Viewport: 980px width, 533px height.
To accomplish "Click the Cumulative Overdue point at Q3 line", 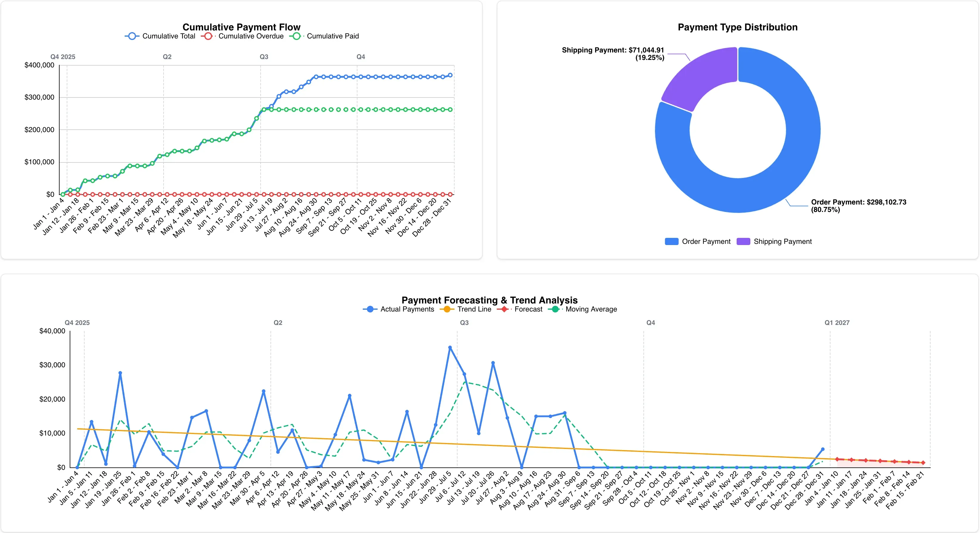I will pos(264,195).
